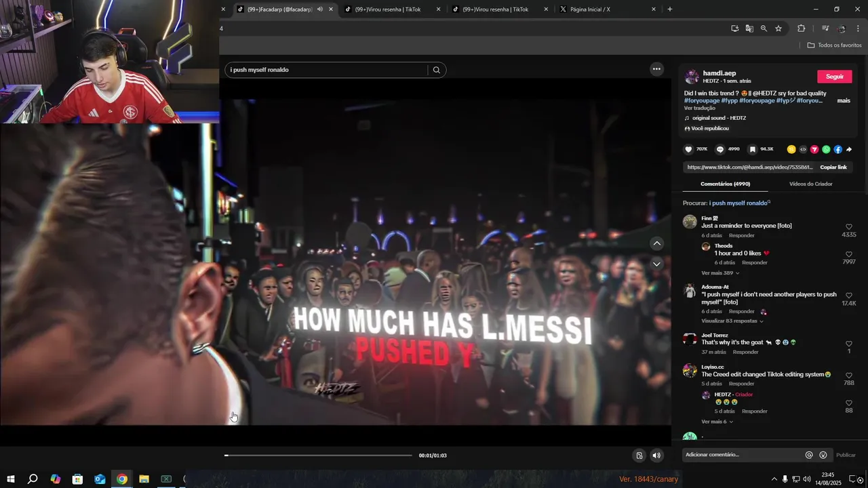Follow hamdi.aep with the Seguir button

tap(835, 77)
